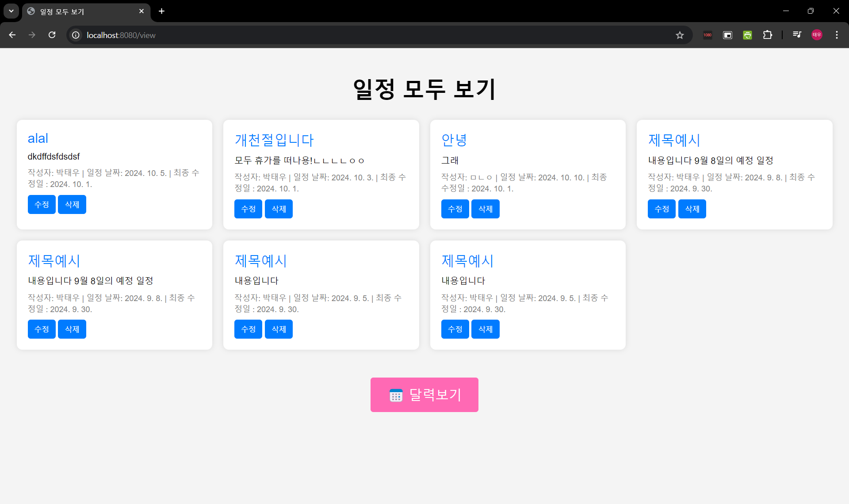Click the green printer extension icon

747,35
